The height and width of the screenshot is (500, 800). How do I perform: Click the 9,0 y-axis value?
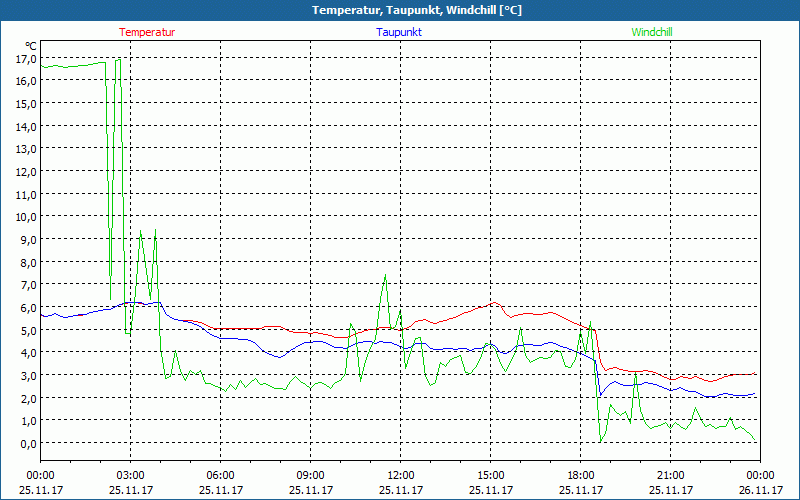29,239
